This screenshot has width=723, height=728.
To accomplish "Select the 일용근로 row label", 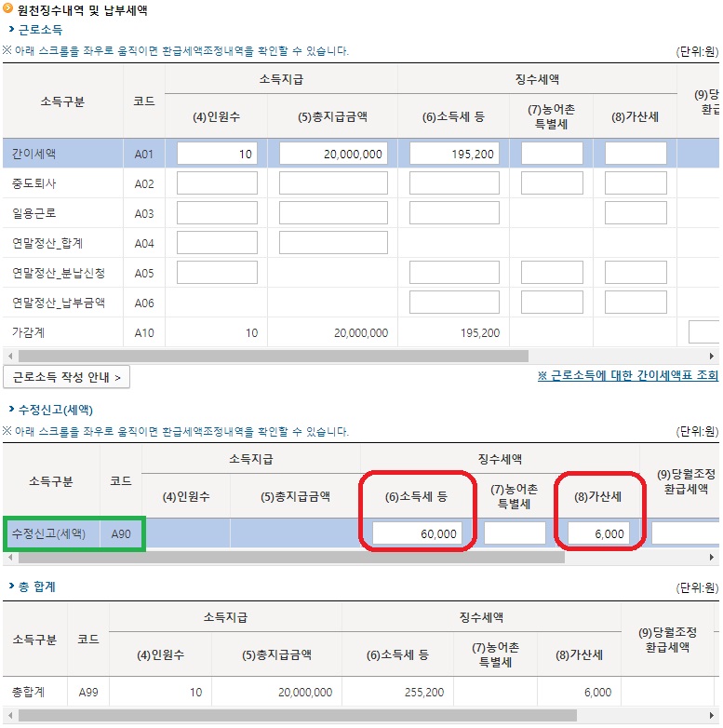I will [x=33, y=213].
